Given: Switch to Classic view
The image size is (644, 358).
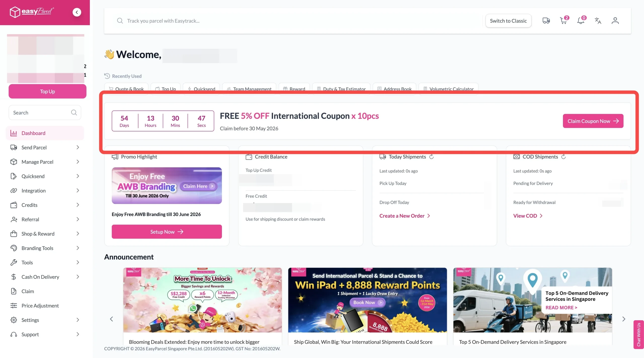Looking at the screenshot, I should coord(508,21).
